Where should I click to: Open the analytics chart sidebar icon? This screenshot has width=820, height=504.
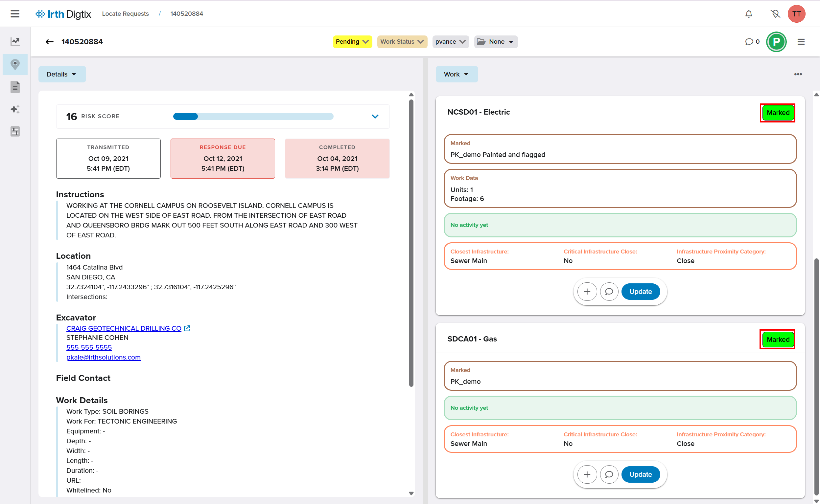[15, 41]
